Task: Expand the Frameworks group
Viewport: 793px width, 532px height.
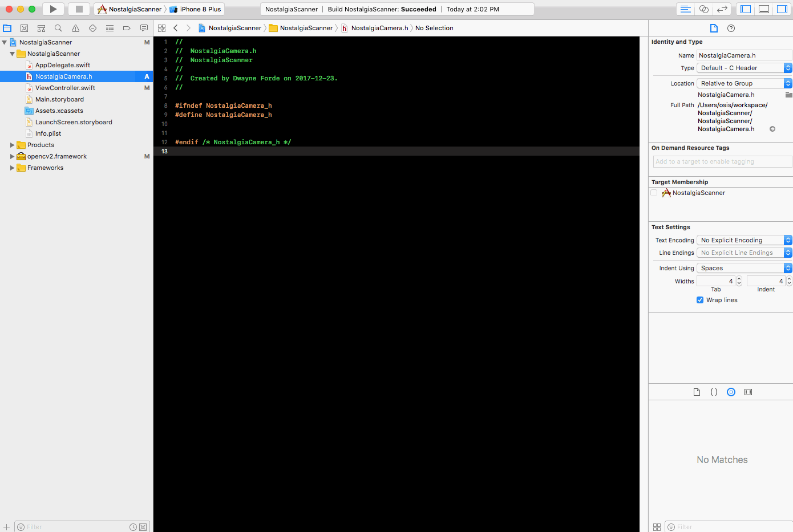Action: [x=13, y=168]
